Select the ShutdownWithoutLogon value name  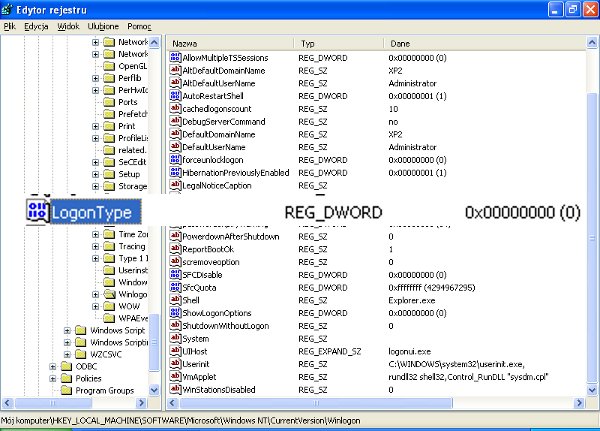[x=226, y=326]
